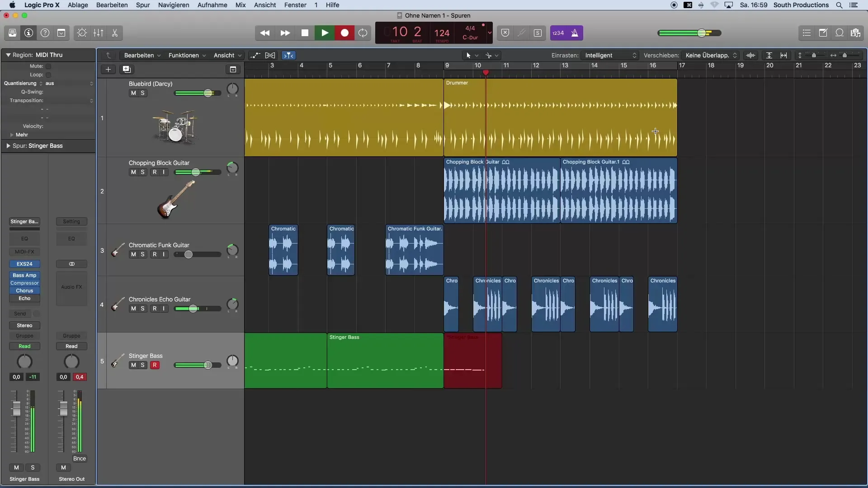The width and height of the screenshot is (868, 488).
Task: Open the Bass Amp plugin slot
Action: (x=24, y=275)
